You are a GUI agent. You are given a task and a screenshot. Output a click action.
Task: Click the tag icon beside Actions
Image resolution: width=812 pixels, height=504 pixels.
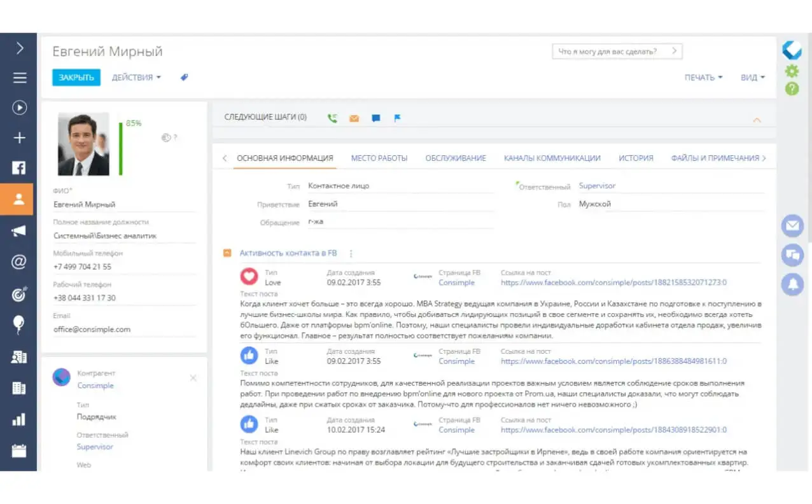click(x=184, y=78)
